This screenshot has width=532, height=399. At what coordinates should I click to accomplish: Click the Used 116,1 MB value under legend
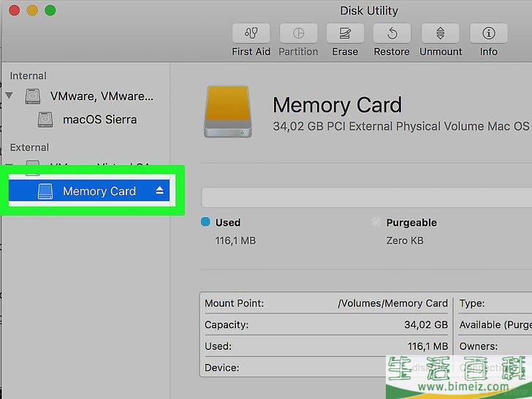(x=235, y=241)
